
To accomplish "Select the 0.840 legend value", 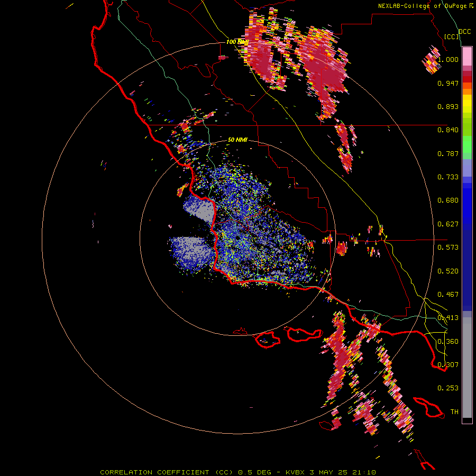I will tap(448, 130).
